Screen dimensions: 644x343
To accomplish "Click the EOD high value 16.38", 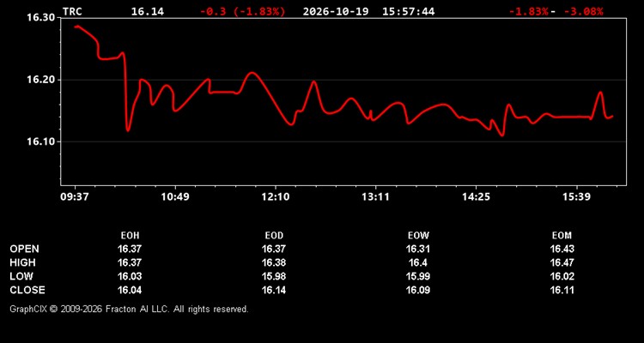I will 274,262.
